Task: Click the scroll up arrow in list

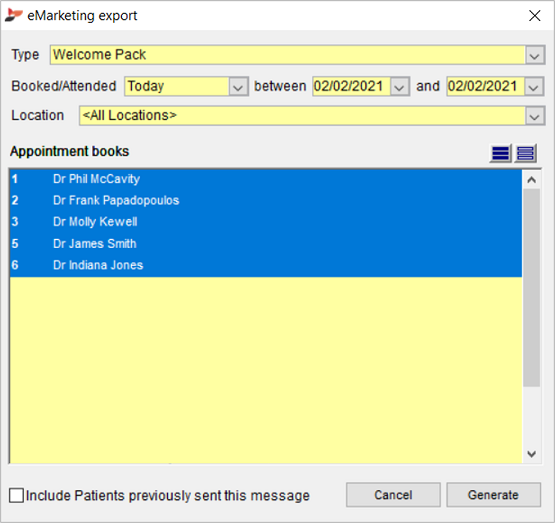Action: [x=531, y=180]
